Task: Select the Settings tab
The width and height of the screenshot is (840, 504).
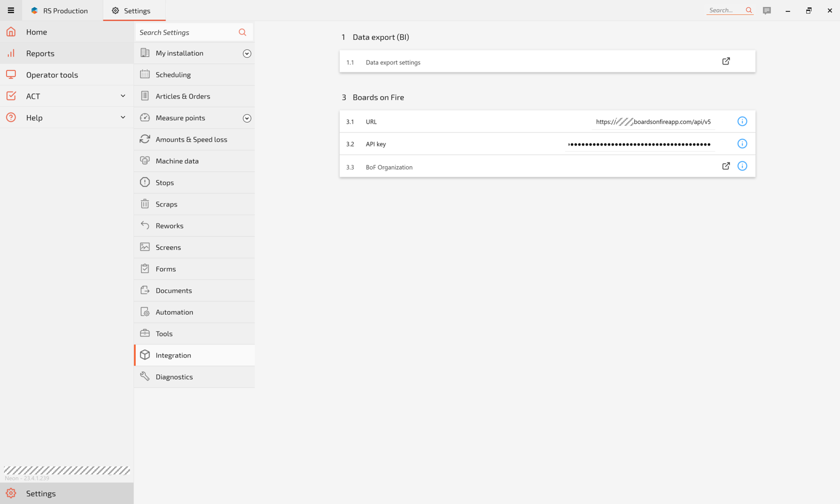Action: point(131,11)
